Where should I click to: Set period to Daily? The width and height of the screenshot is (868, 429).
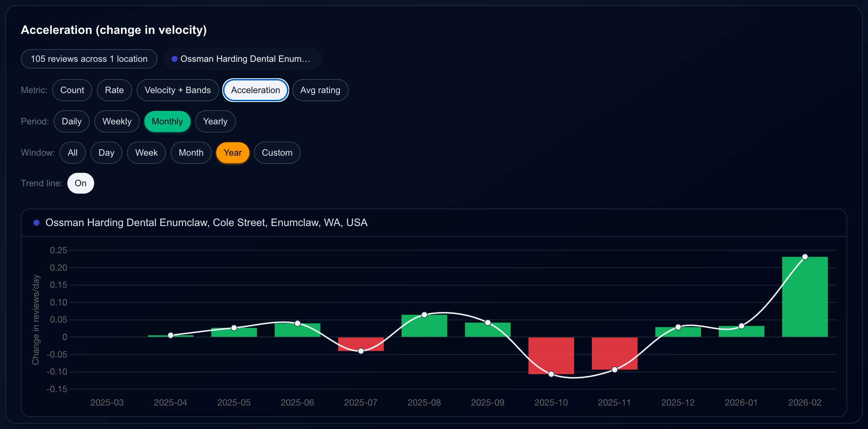point(71,121)
